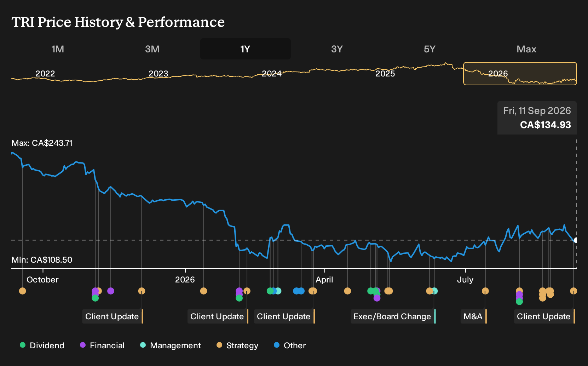This screenshot has height=366, width=588.
Task: Click the Fri, 11 Sep 2026 date tooltip
Action: click(537, 111)
